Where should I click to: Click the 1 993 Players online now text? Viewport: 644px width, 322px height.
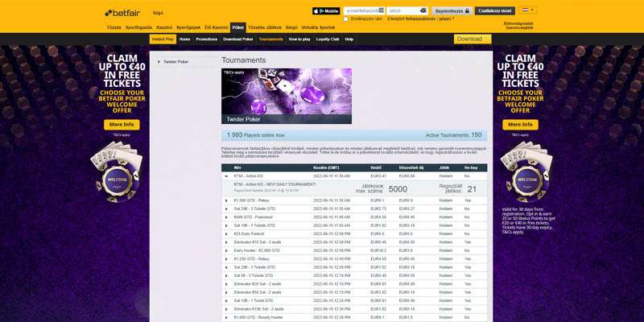pyautogui.click(x=255, y=135)
